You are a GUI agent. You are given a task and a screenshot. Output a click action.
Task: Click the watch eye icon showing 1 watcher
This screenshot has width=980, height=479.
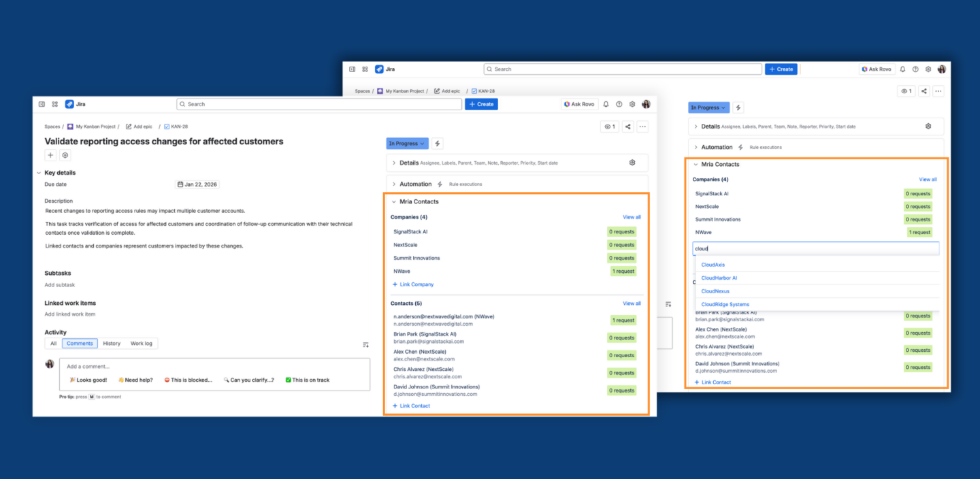(x=609, y=126)
